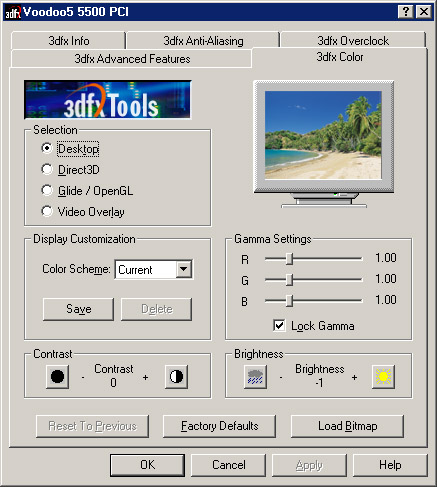Open the 3dfx Anti-Aliasing tab

[x=203, y=41]
